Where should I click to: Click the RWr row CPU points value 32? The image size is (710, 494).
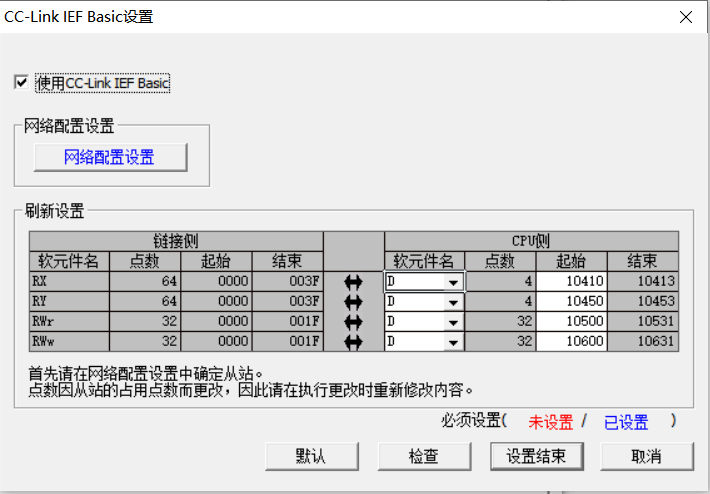[500, 321]
